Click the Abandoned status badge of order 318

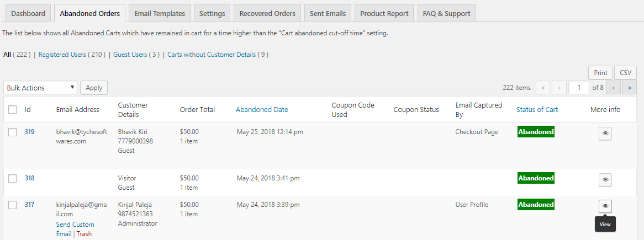[x=536, y=178]
